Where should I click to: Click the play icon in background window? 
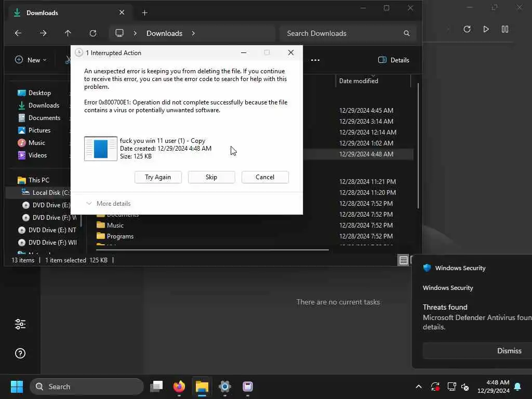click(486, 29)
